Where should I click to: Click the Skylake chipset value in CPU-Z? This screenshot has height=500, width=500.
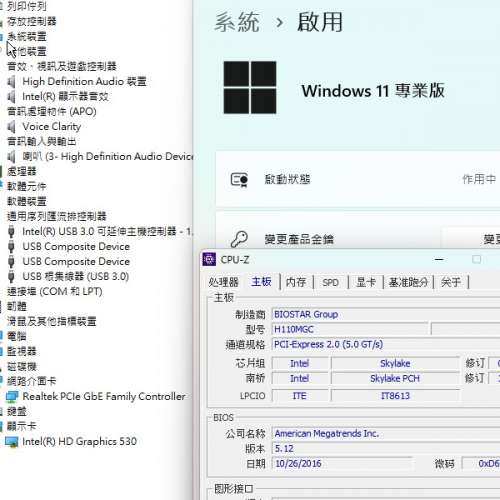tap(395, 363)
